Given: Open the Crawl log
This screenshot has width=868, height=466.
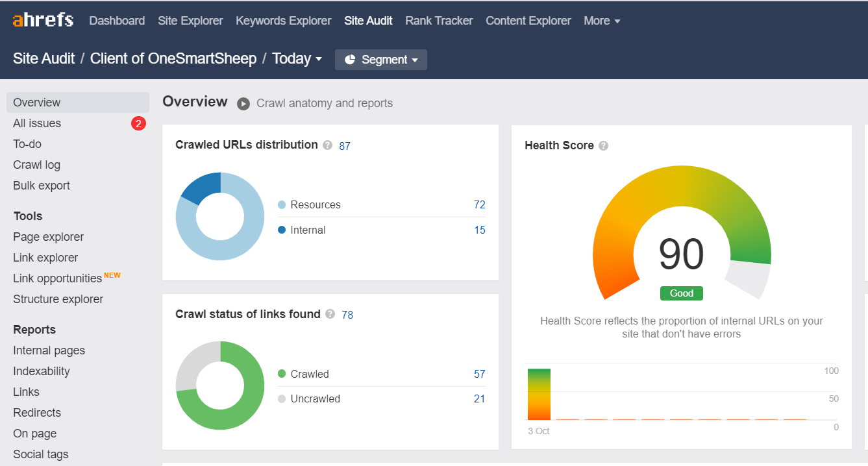Looking at the screenshot, I should pyautogui.click(x=36, y=165).
